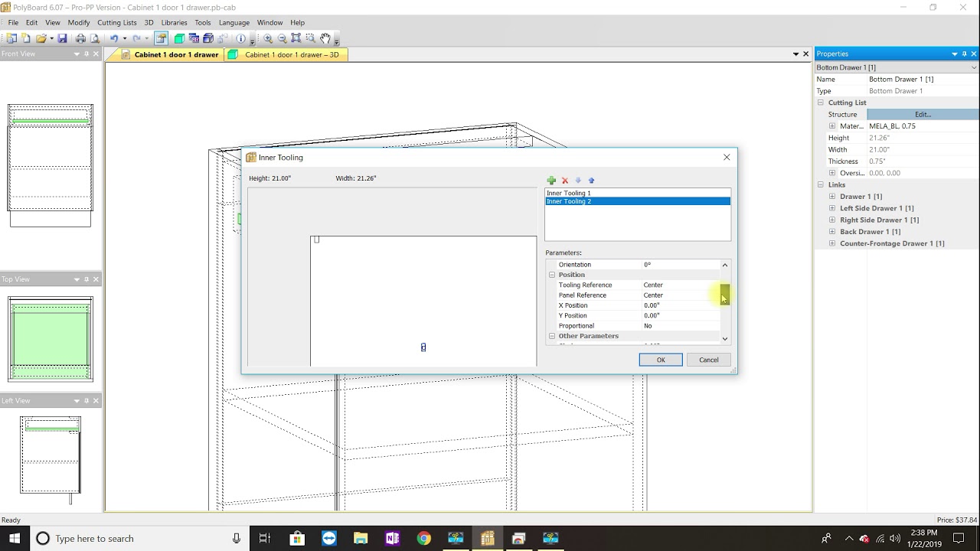The height and width of the screenshot is (551, 980).
Task: Collapse the Other Parameters group
Action: [x=551, y=336]
